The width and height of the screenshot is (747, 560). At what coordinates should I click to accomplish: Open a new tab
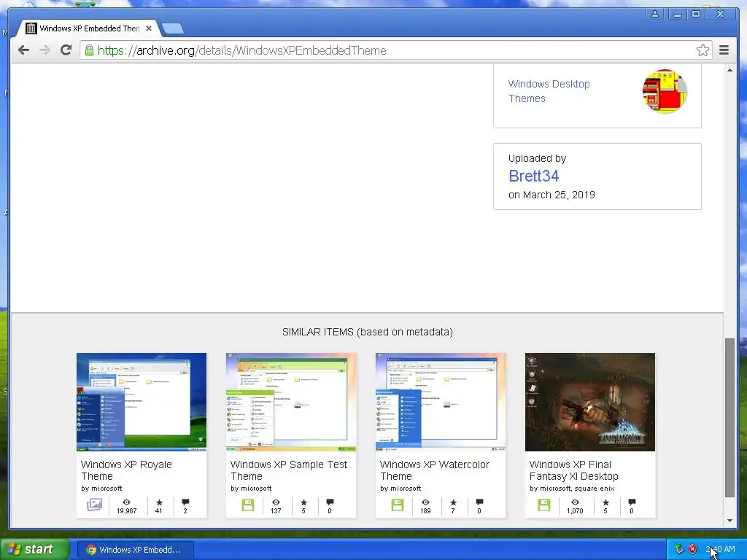tap(173, 28)
